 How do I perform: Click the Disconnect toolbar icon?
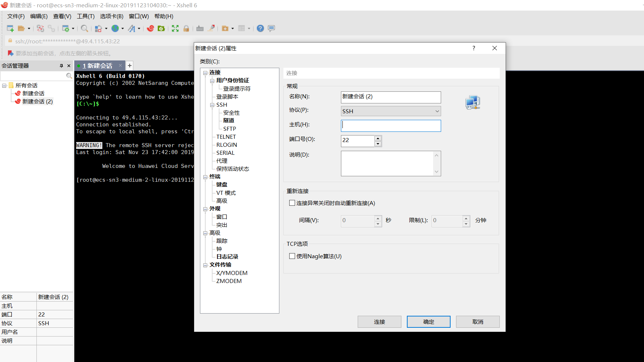click(40, 28)
